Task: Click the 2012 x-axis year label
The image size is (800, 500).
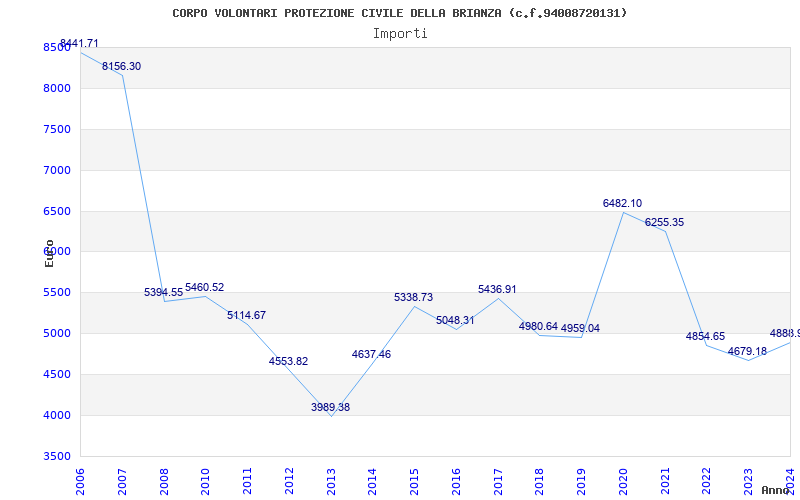Action: click(289, 482)
